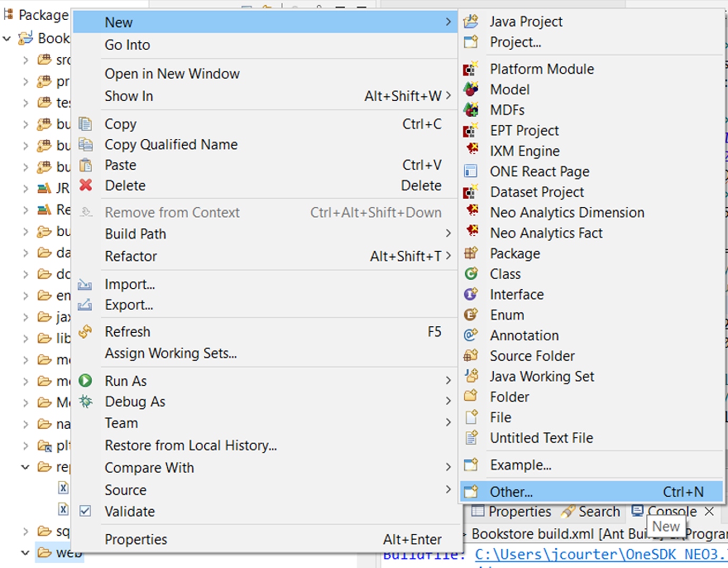Select Other... in New submenu
Image resolution: width=728 pixels, height=568 pixels.
(x=591, y=492)
